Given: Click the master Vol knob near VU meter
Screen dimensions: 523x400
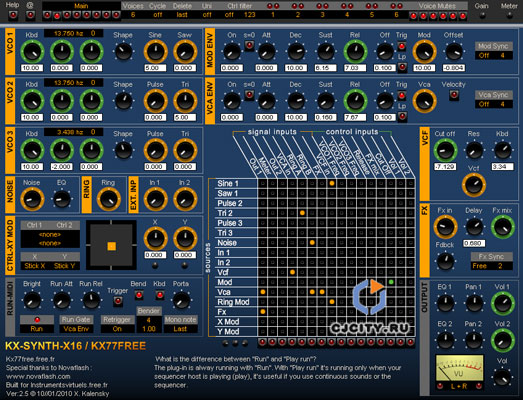Looking at the screenshot, I should point(502,378).
